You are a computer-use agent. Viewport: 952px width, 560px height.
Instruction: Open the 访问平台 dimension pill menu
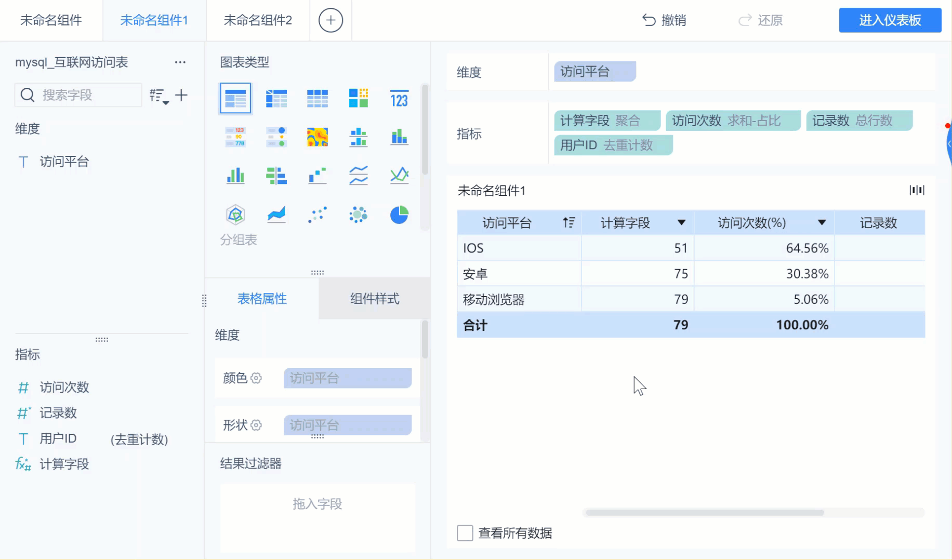[595, 72]
